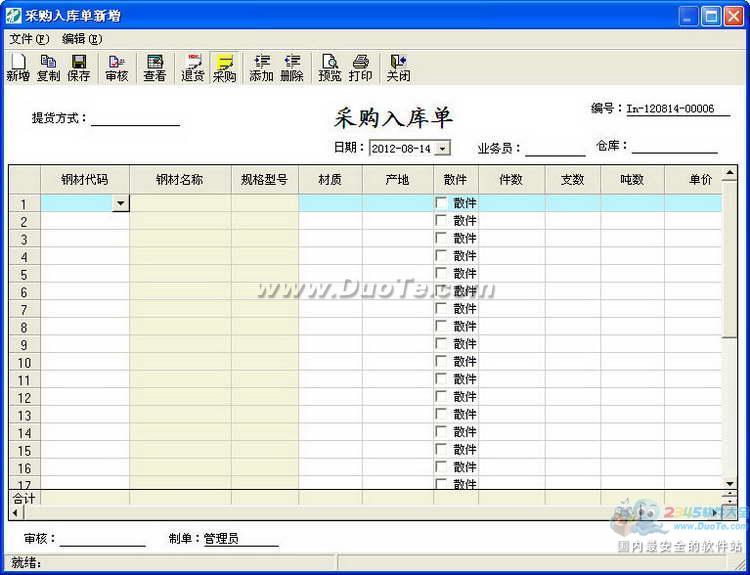Viewport: 750px width, 575px height.
Task: Click the 新增 (New) toolbar icon
Action: click(18, 68)
